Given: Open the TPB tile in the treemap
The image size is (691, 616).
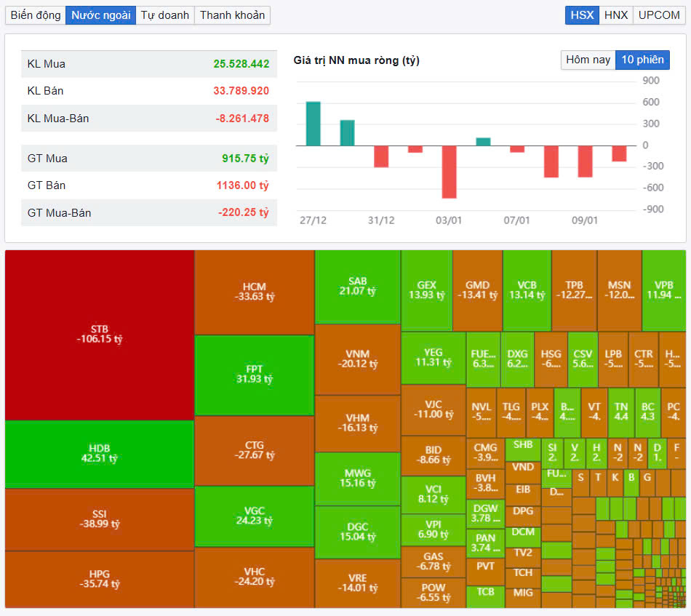Looking at the screenshot, I should (x=574, y=291).
